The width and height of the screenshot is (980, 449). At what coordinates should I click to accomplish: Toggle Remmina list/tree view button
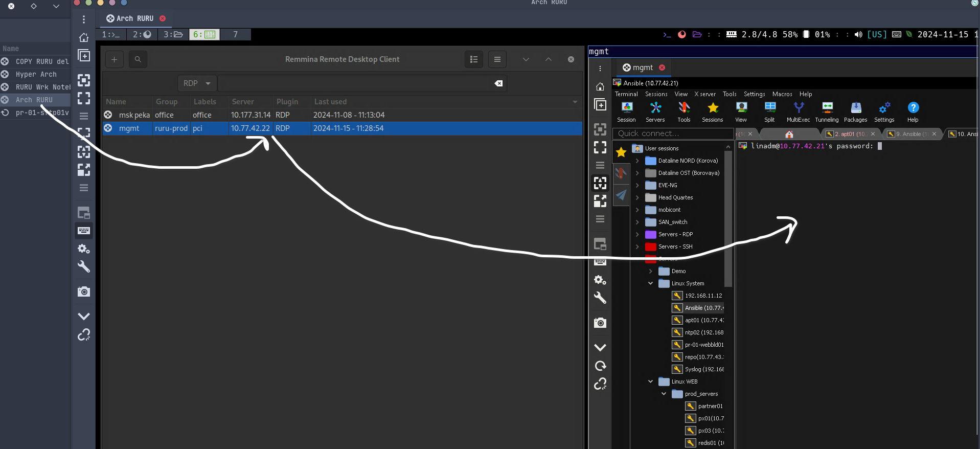click(x=474, y=59)
